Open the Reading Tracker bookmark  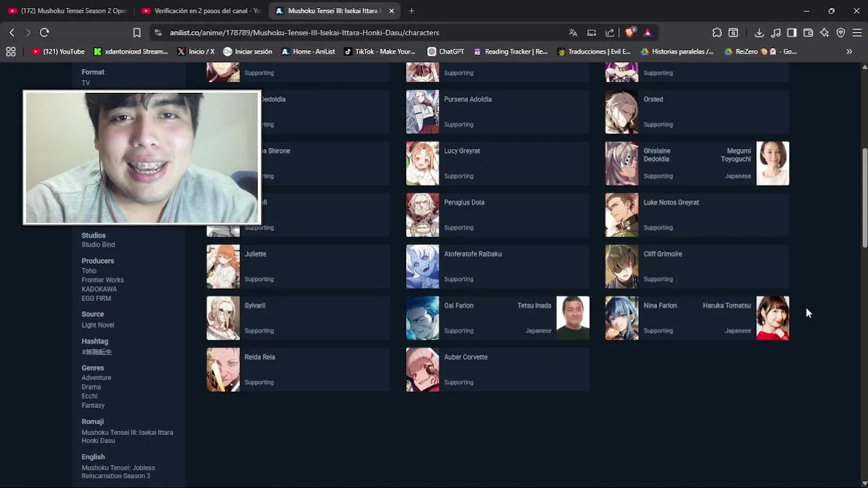tap(511, 52)
